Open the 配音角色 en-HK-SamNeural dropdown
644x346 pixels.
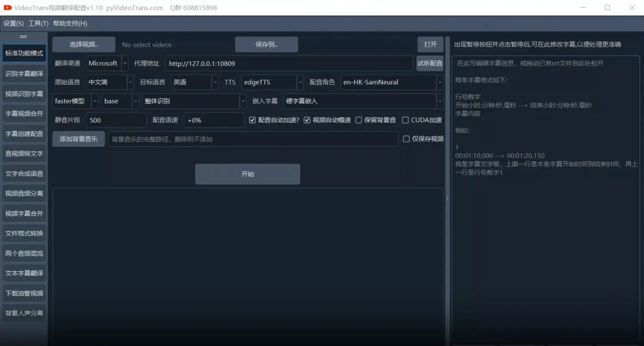tap(392, 82)
